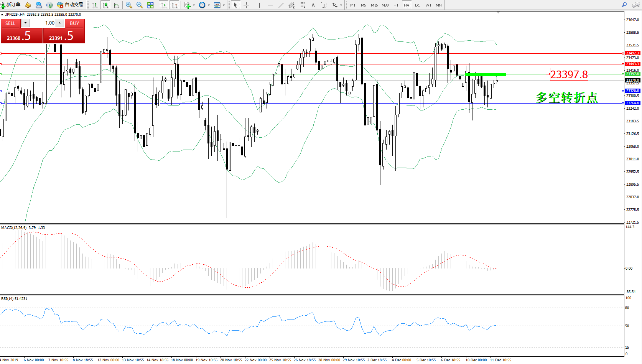Click the tile windows icon
Screen dimensions: 642x364
pyautogui.click(x=150, y=5)
